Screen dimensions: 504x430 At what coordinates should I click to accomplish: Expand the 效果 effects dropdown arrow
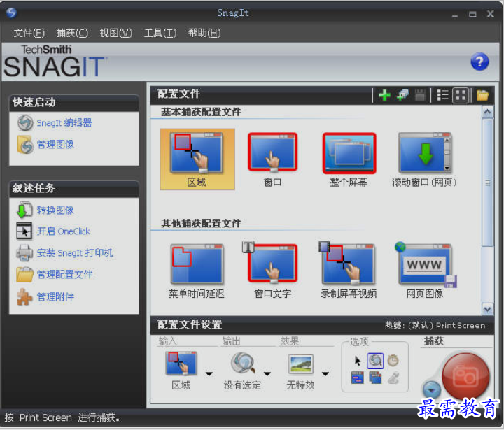click(x=325, y=374)
